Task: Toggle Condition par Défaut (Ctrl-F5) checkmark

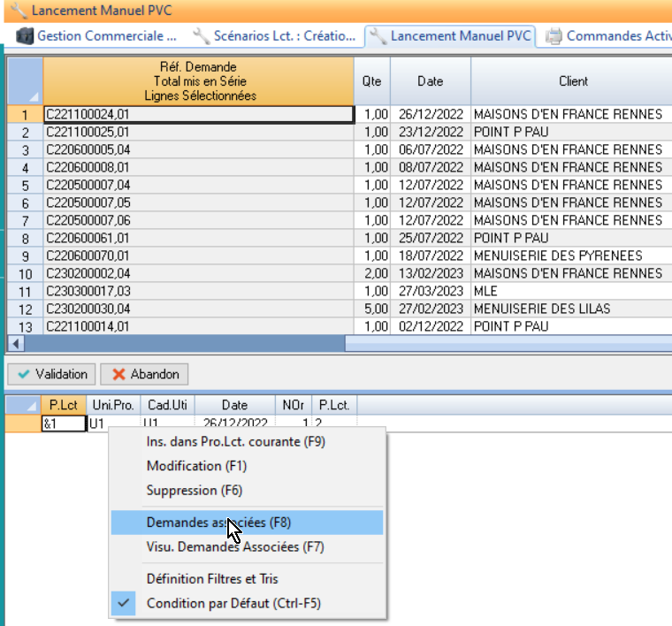Action: point(125,604)
